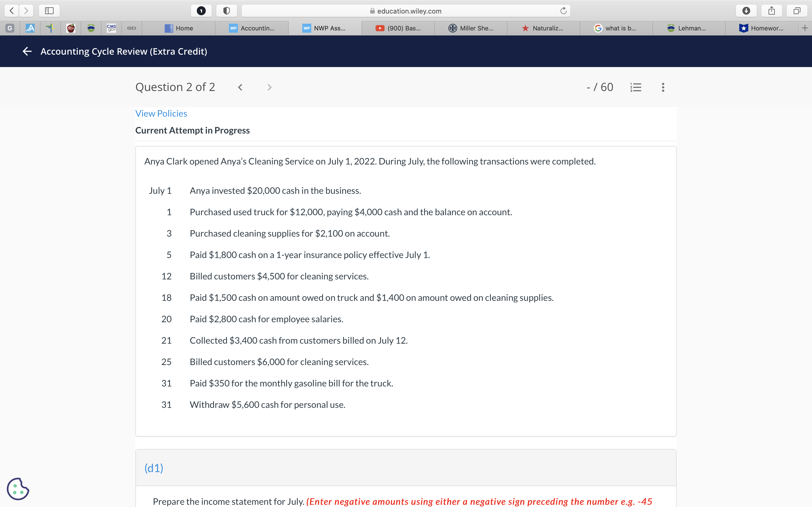Go to next question chevron
Viewport: 812px width, 507px height.
tap(269, 87)
